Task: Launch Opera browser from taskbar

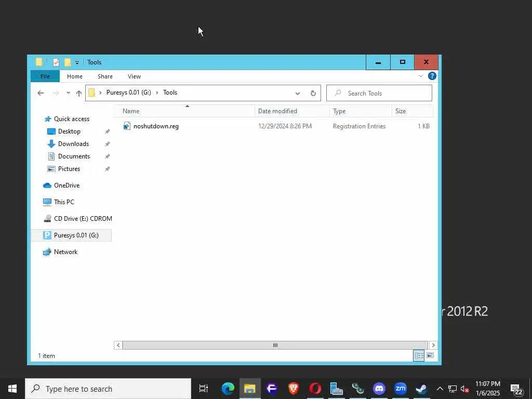Action: pos(315,389)
